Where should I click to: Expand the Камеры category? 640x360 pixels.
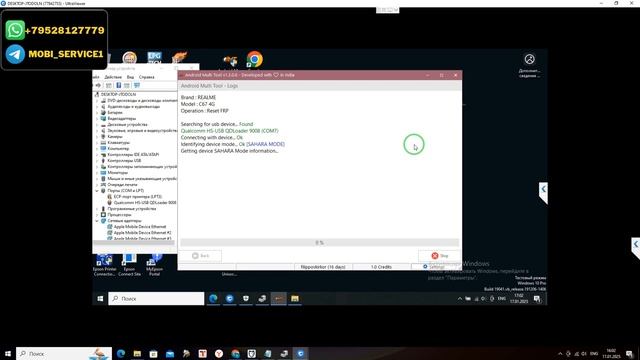pos(97,136)
